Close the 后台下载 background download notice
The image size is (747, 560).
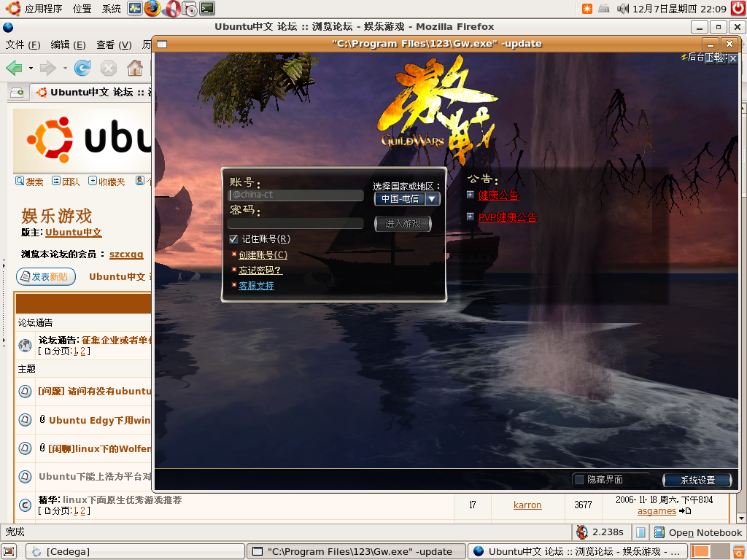(733, 58)
